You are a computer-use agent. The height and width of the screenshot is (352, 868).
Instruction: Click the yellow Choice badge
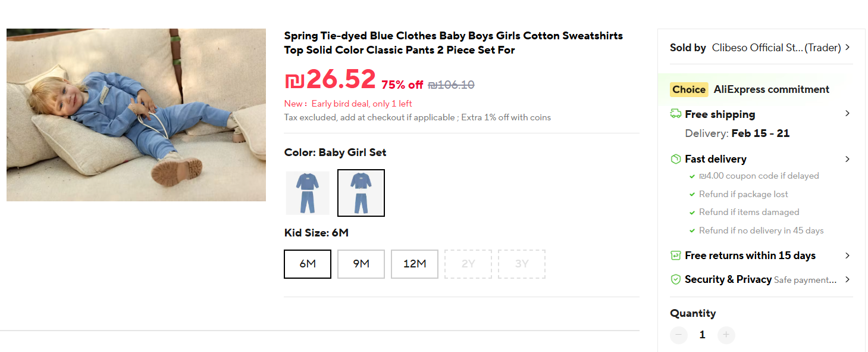point(689,89)
